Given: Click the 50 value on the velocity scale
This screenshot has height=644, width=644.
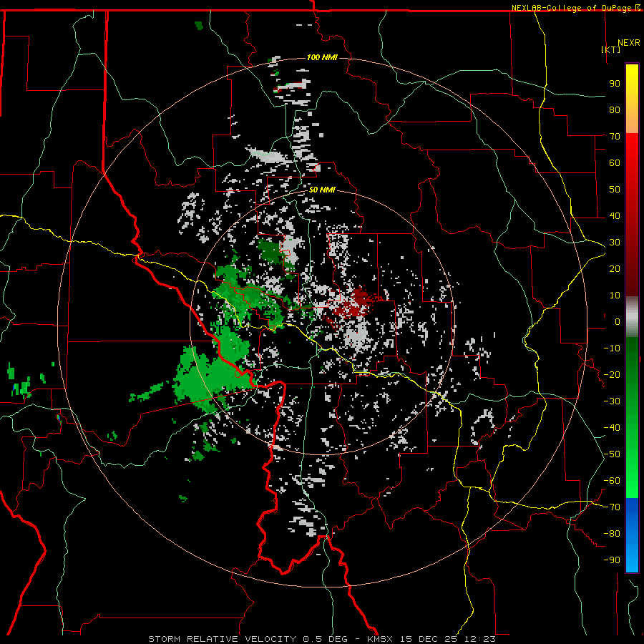Looking at the screenshot, I should 615,190.
